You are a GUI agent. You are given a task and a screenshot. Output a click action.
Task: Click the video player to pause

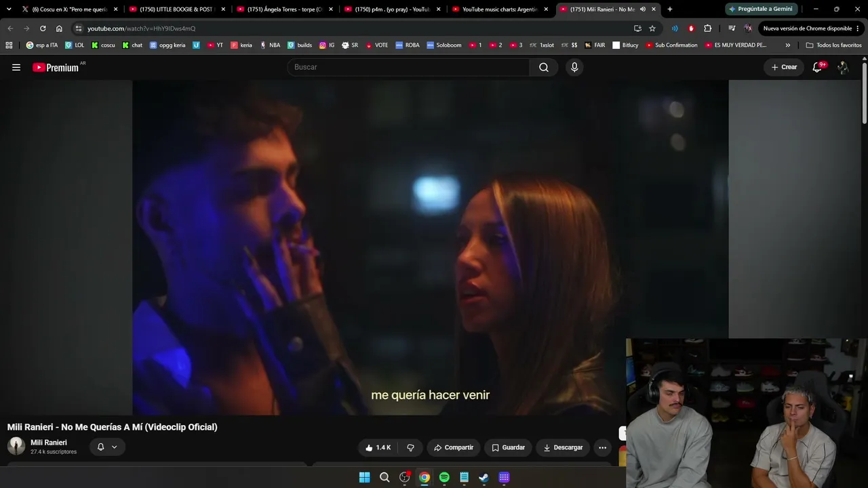[x=430, y=247]
